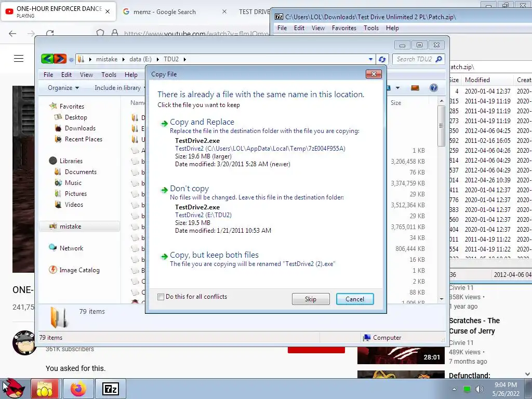Click the orange Forward arrow in Explorer
Image resolution: width=532 pixels, height=399 pixels.
[60, 59]
